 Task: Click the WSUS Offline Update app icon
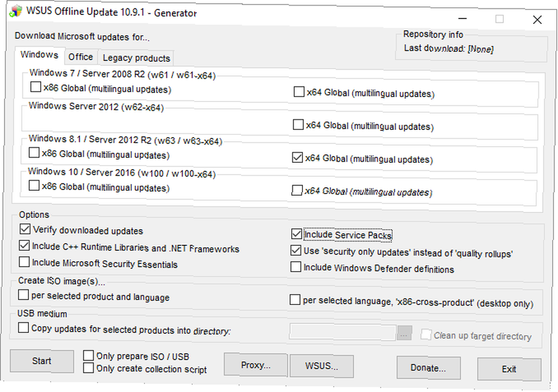coord(15,11)
